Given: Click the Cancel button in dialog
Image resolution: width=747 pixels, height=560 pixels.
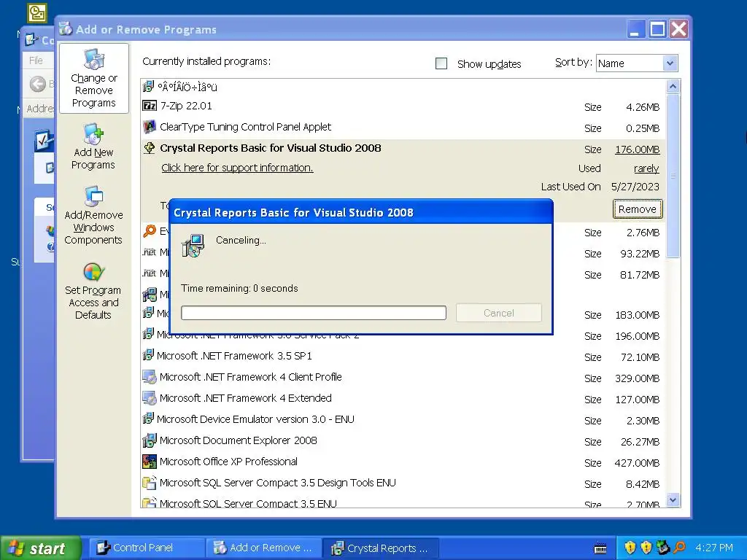Looking at the screenshot, I should pyautogui.click(x=499, y=313).
